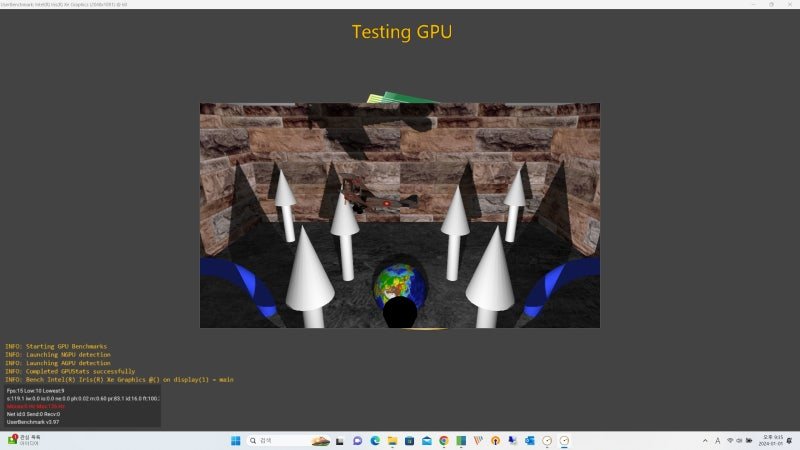
Task: Open the first gauge icon on taskbar
Action: 547,441
